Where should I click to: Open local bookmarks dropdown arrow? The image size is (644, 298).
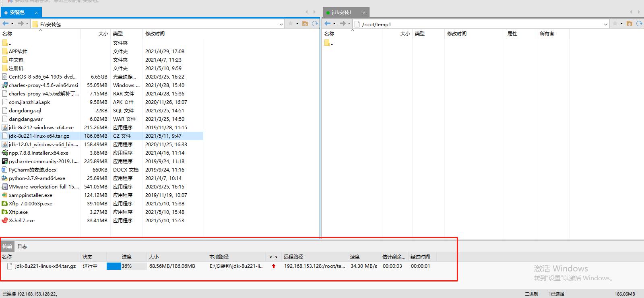click(297, 24)
